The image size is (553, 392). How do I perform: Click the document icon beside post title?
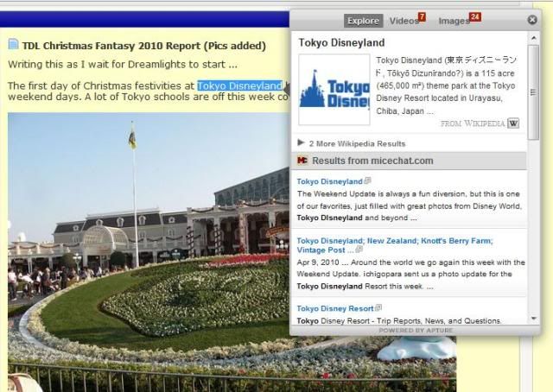pyautogui.click(x=14, y=44)
